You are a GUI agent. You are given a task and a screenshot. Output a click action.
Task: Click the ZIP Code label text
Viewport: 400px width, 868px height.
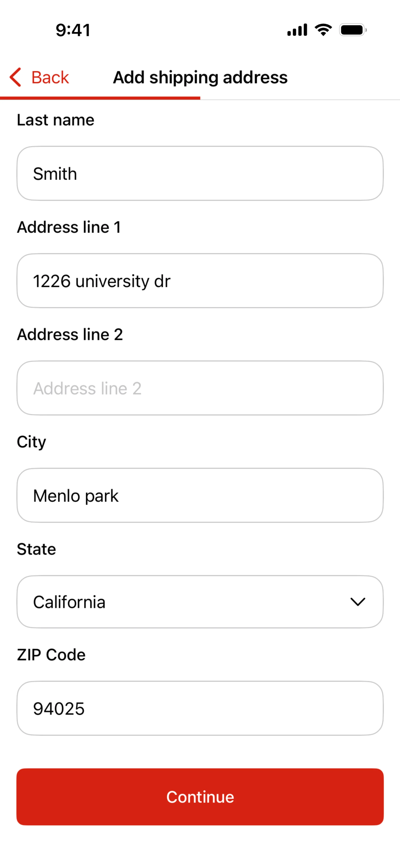[x=51, y=655]
